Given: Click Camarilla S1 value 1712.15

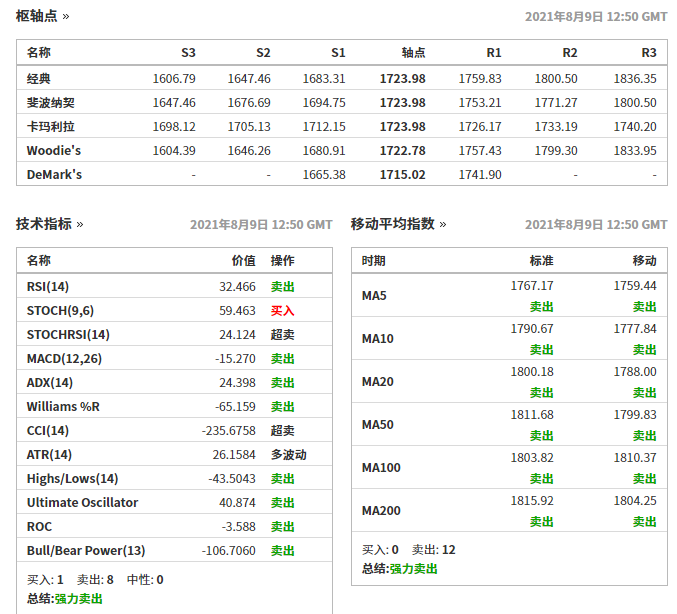Looking at the screenshot, I should pos(324,127).
